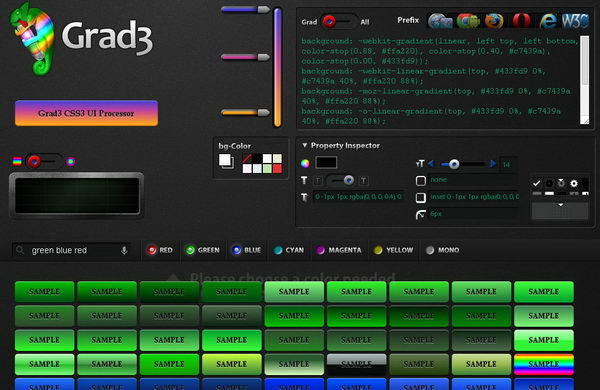Enable the 'none' checkbox in Property Inspector
The image size is (600, 390).
point(421,181)
